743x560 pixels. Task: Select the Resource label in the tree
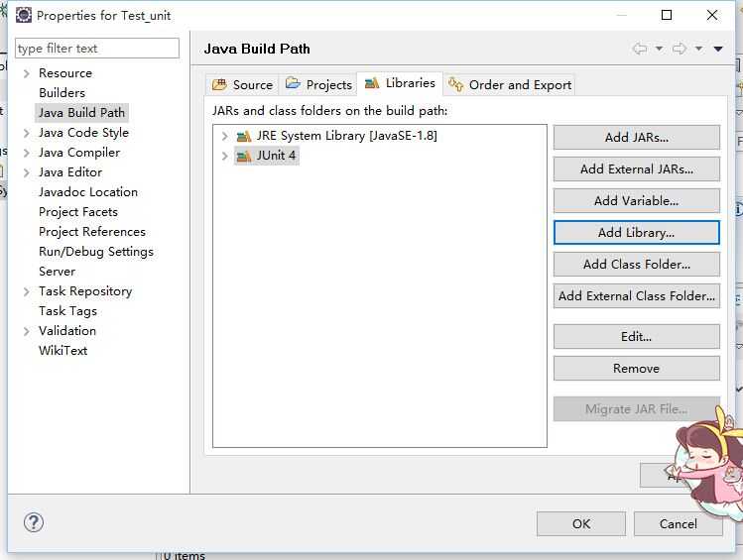point(65,73)
